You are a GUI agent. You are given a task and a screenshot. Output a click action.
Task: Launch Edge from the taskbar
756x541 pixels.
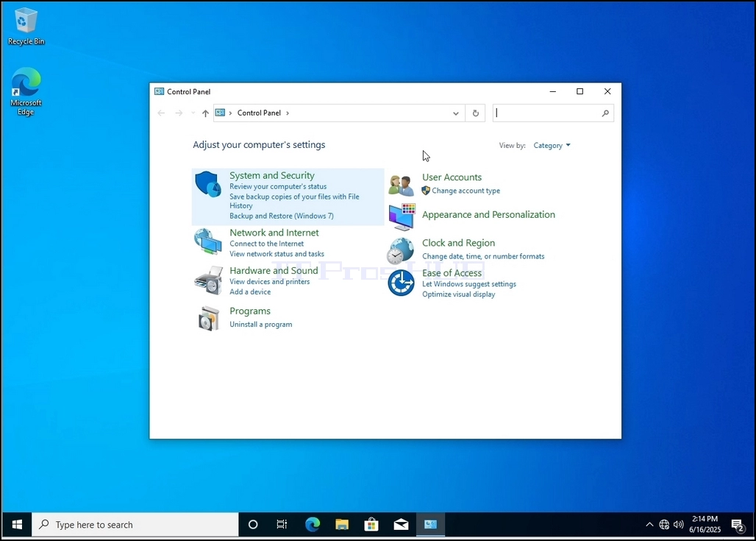point(313,525)
